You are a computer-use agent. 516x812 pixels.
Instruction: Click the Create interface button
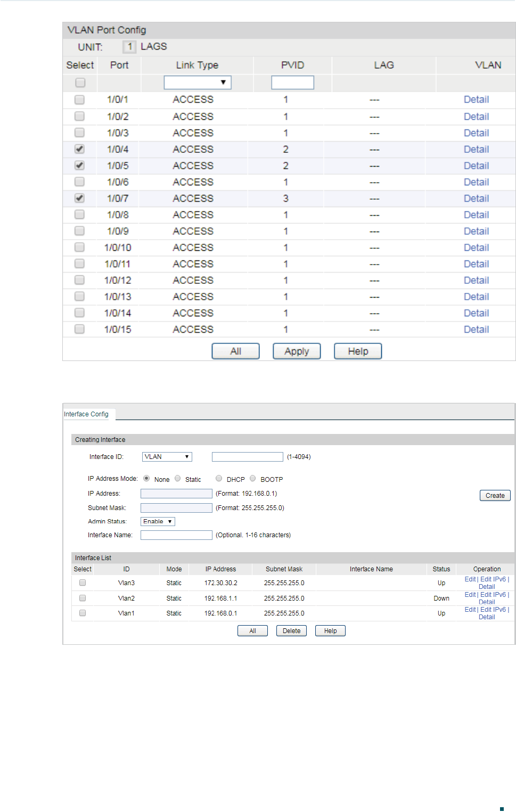click(x=495, y=496)
